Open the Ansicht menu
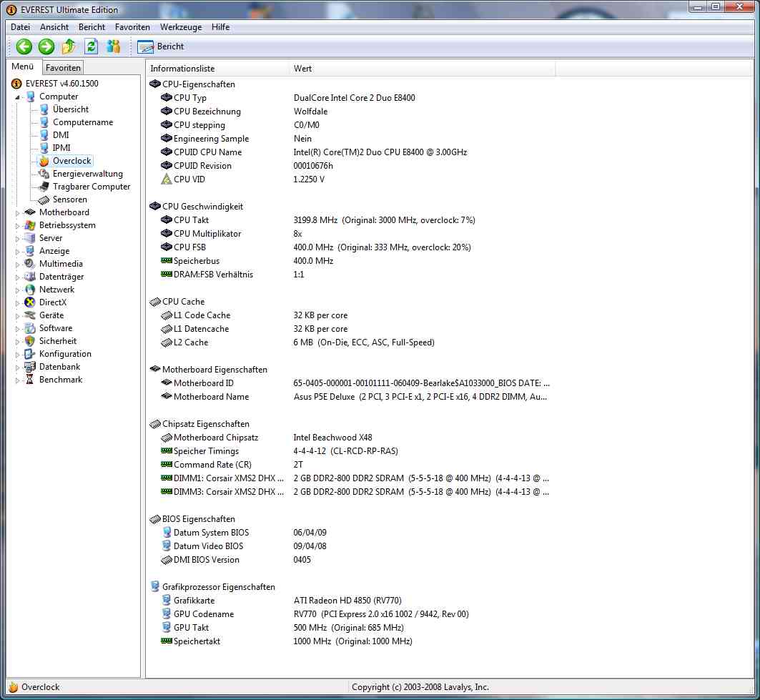Image resolution: width=760 pixels, height=700 pixels. pos(54,27)
